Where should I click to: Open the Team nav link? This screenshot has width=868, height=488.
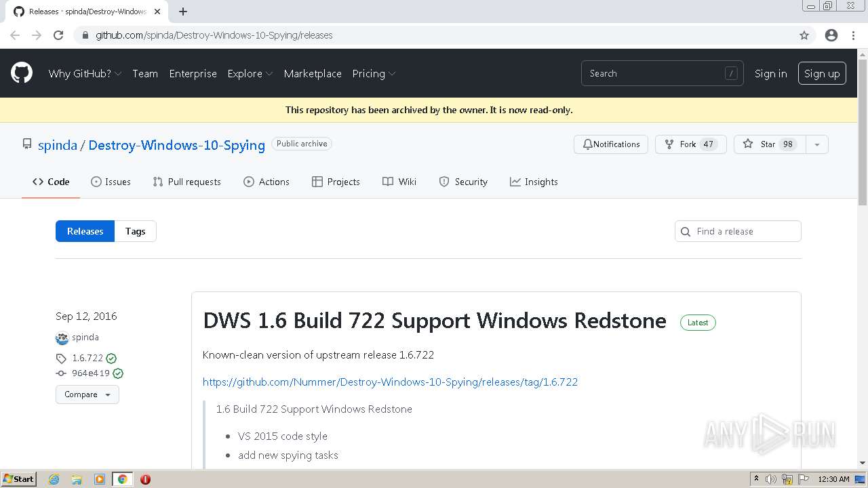click(145, 73)
